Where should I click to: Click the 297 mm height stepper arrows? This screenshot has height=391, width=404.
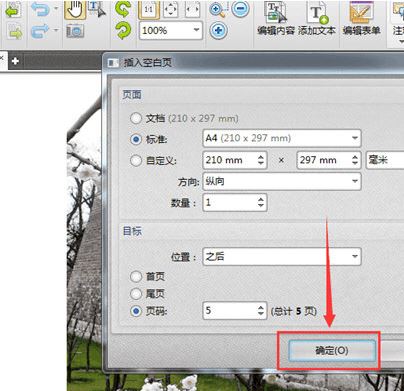355,160
